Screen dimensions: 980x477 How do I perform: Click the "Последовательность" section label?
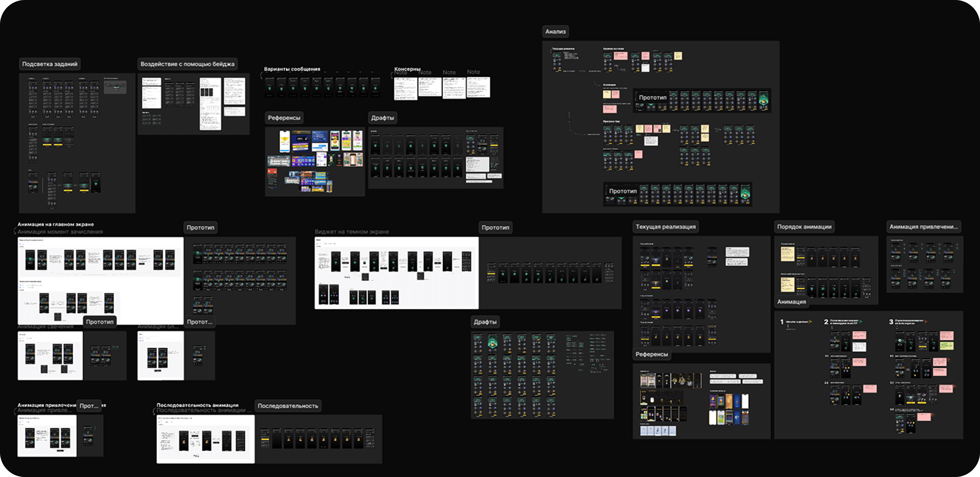288,406
